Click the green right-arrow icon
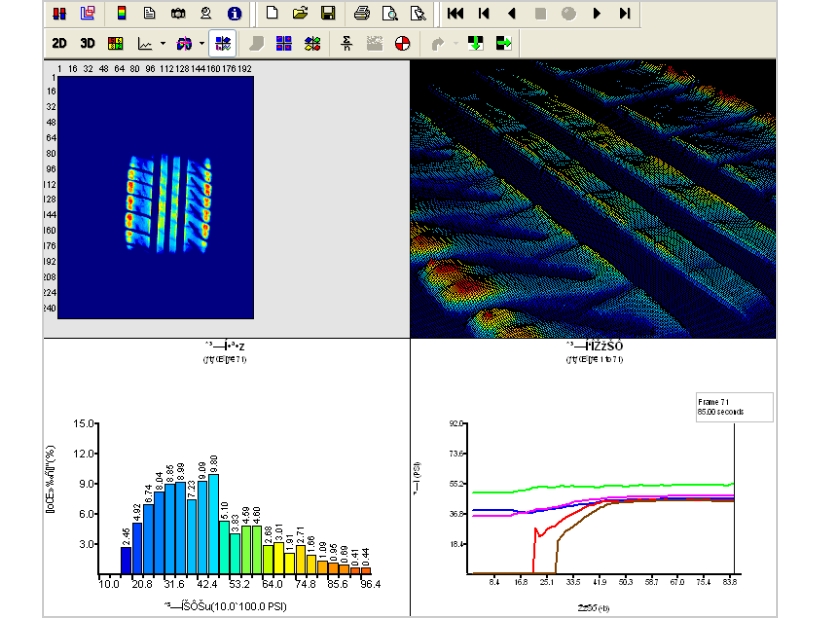Screen dimensions: 820x620 click(x=503, y=44)
